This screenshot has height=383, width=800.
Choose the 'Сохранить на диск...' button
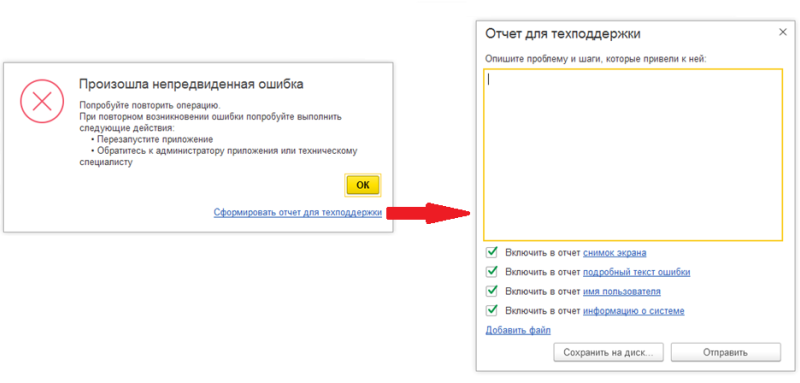(x=608, y=352)
